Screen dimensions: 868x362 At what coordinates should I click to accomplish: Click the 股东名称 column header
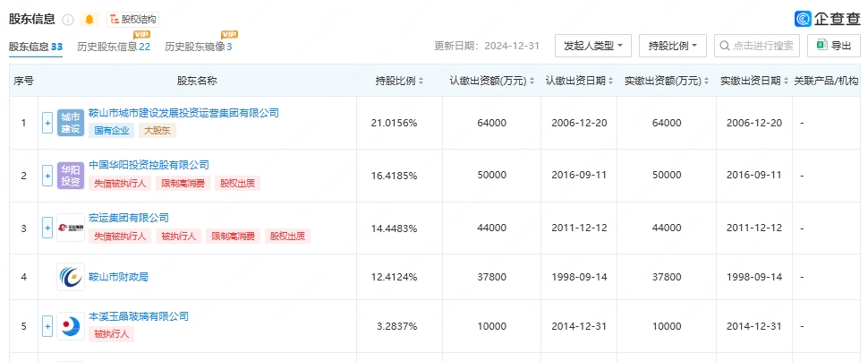point(197,81)
